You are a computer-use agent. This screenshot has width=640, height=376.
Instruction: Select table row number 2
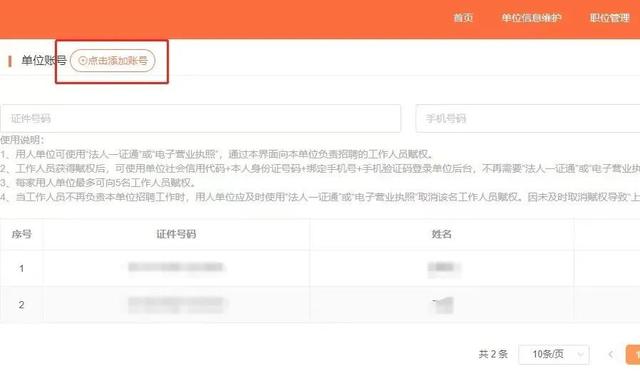tap(320, 305)
